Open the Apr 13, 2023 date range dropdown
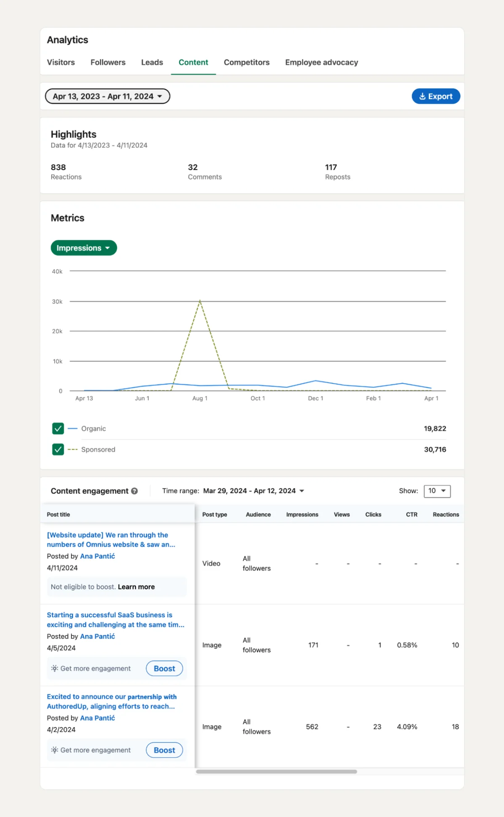The image size is (504, 817). [x=108, y=96]
